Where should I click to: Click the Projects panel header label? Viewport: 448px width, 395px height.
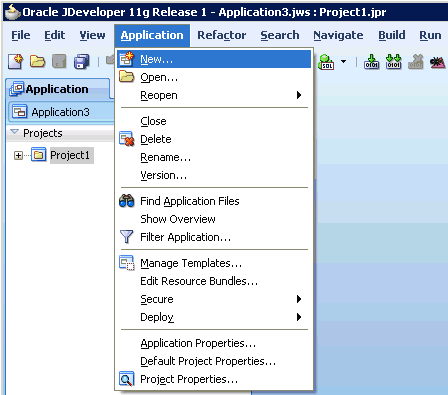(43, 133)
